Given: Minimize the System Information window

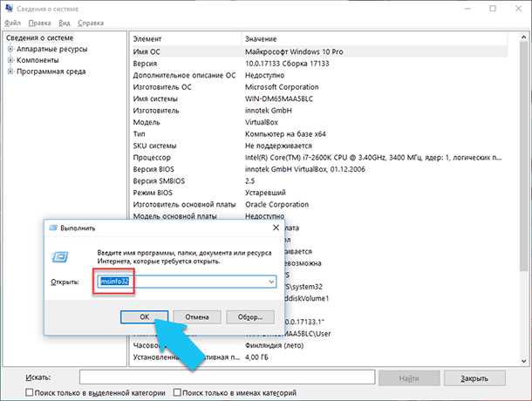Looking at the screenshot, I should pyautogui.click(x=467, y=9).
